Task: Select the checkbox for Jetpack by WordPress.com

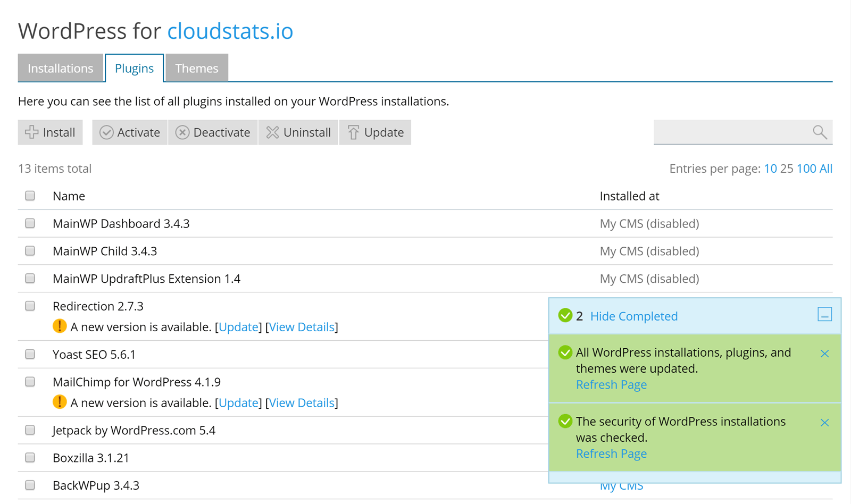Action: 30,430
